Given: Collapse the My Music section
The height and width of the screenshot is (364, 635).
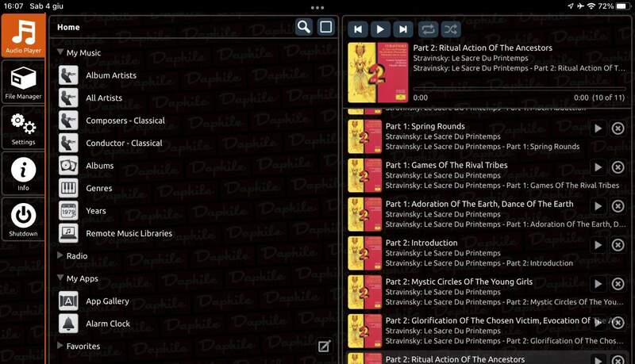Looking at the screenshot, I should tap(60, 53).
